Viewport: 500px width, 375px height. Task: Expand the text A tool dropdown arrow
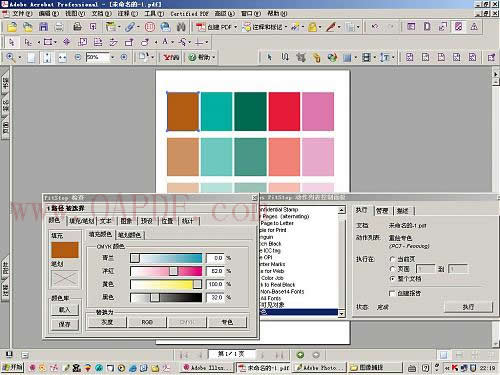pyautogui.click(x=173, y=42)
